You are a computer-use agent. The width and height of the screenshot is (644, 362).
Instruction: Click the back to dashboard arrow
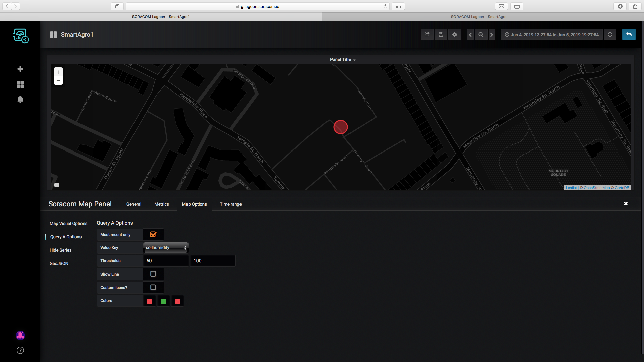pyautogui.click(x=629, y=35)
